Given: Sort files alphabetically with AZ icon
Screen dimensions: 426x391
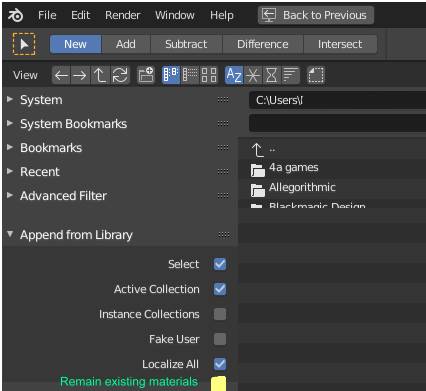Looking at the screenshot, I should 234,75.
